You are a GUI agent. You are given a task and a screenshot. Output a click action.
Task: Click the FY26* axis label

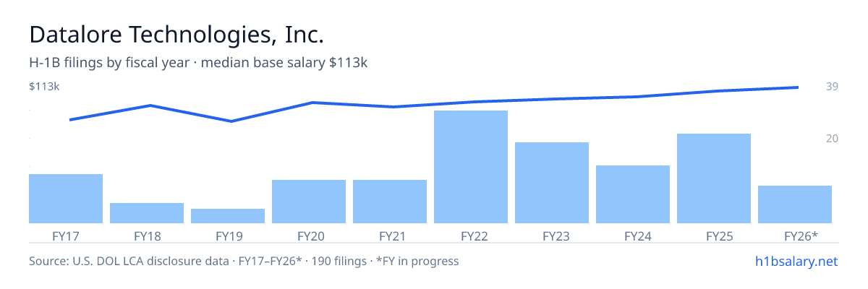tap(801, 236)
